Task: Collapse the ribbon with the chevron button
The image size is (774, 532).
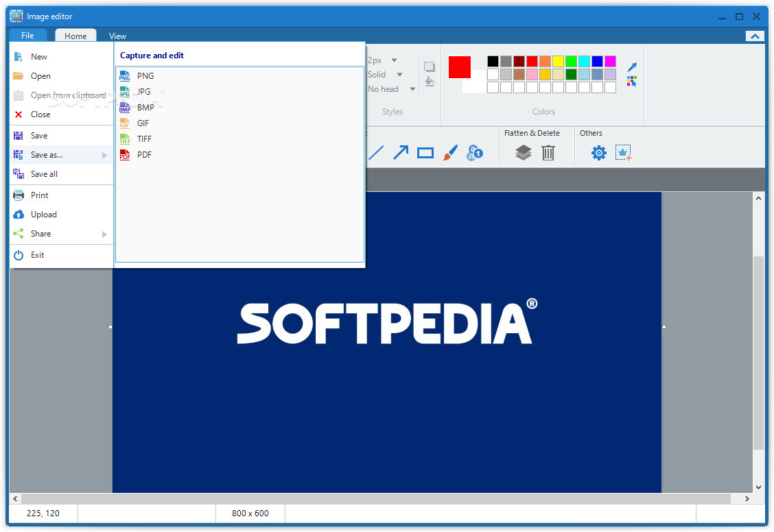Action: 755,36
